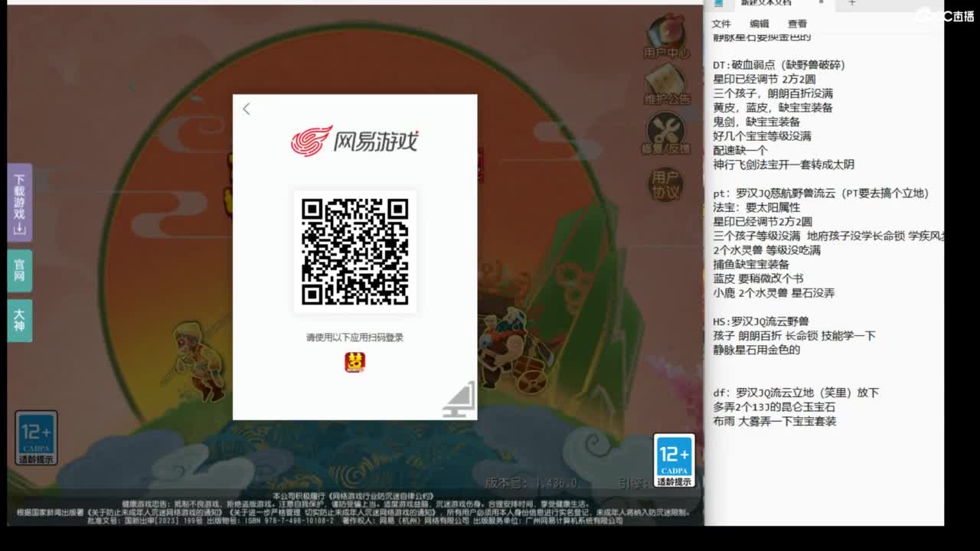Click the 梦幻西游 app icon below QR code
This screenshot has height=551, width=980.
[x=354, y=362]
